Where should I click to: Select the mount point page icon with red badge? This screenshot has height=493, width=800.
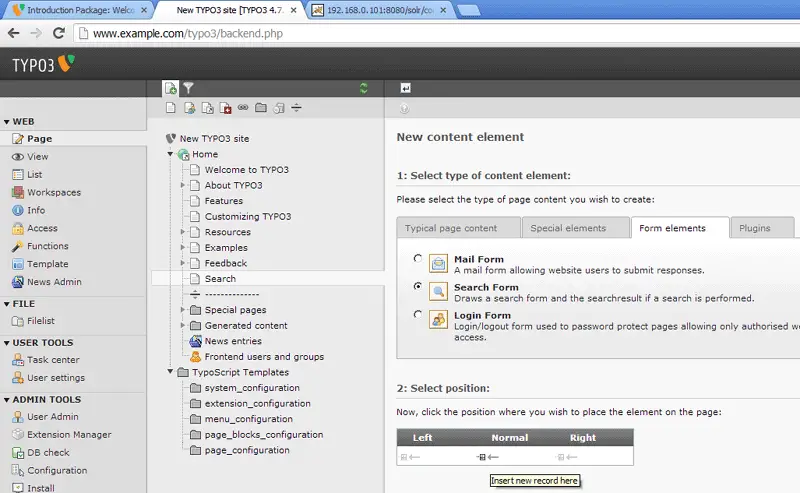[225, 108]
